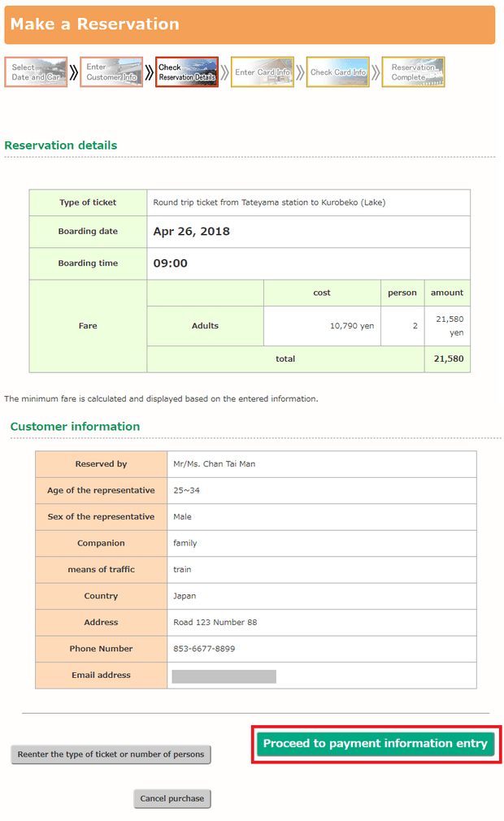Screen dimensions: 504x821
Task: Click the adult cost '10,790 yen'
Action: coord(352,326)
